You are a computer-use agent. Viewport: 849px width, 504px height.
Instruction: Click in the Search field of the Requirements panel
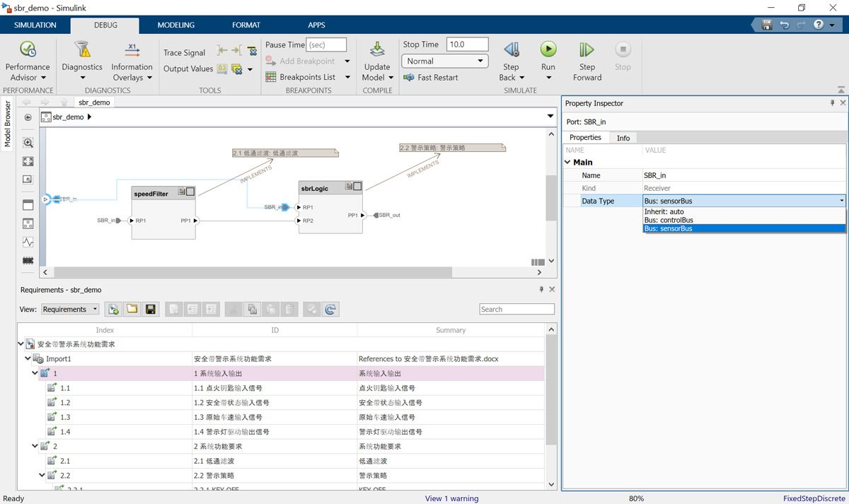tap(516, 309)
